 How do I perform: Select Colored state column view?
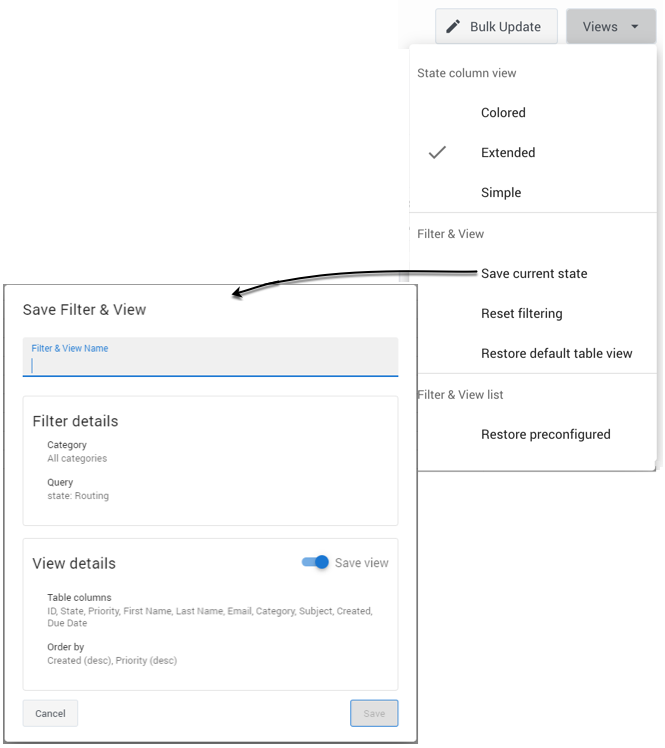click(x=503, y=113)
